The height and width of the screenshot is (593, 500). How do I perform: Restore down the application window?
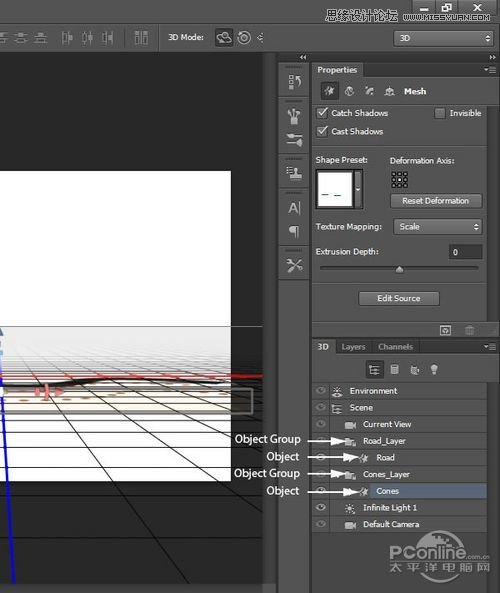pos(446,8)
